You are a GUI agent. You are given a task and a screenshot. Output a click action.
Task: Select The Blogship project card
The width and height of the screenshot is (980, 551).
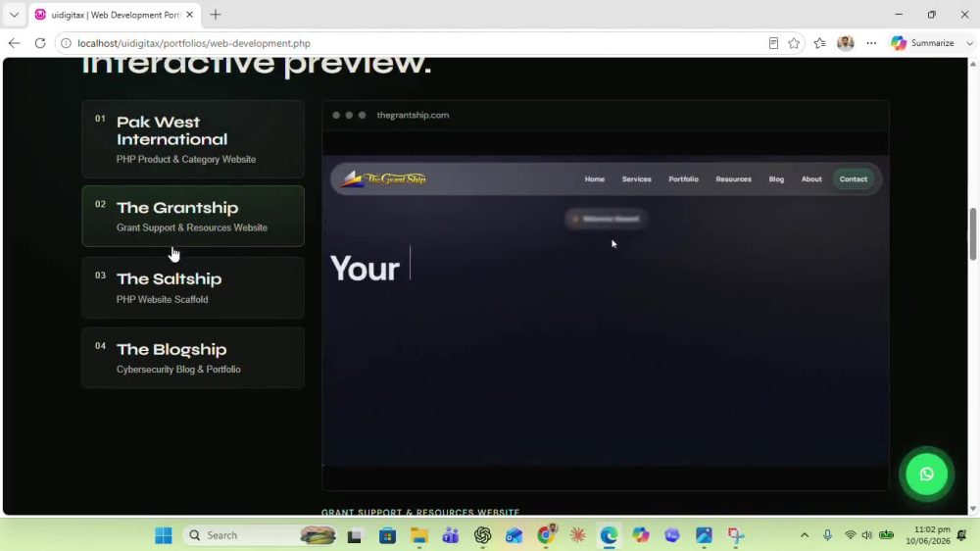pos(193,358)
